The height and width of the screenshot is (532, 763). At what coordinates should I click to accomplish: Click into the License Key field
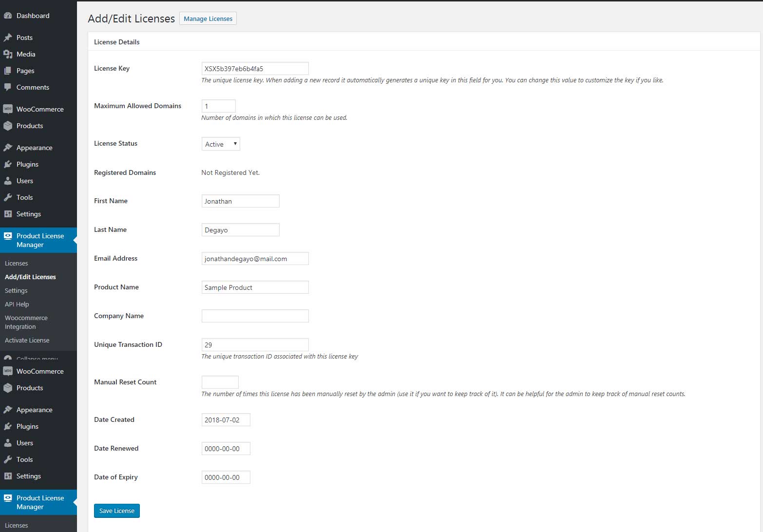click(x=255, y=69)
